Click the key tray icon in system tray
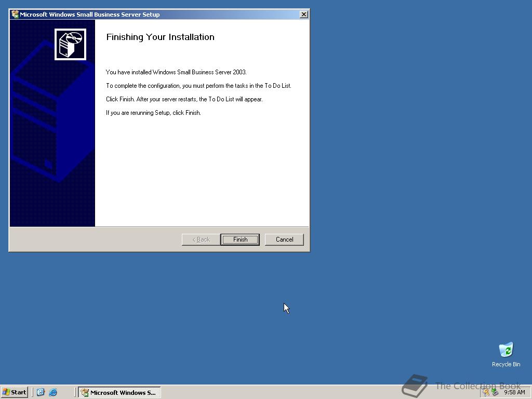Image resolution: width=532 pixels, height=399 pixels. click(x=486, y=393)
